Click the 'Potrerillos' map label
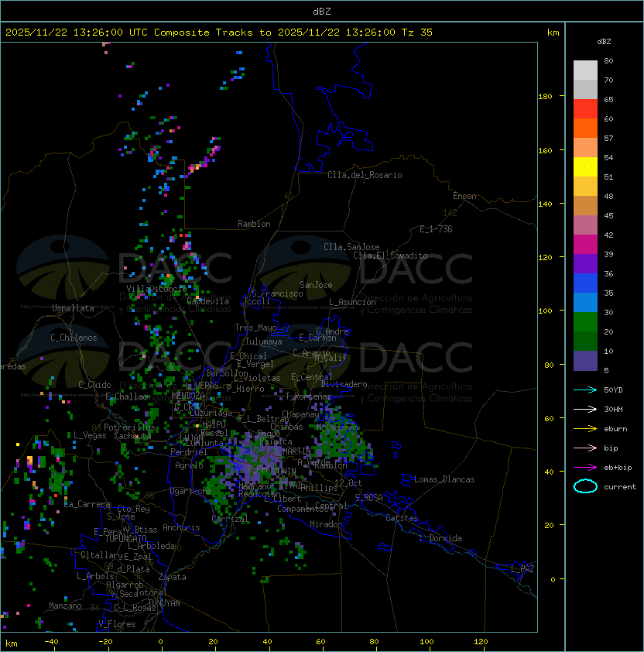 129,427
